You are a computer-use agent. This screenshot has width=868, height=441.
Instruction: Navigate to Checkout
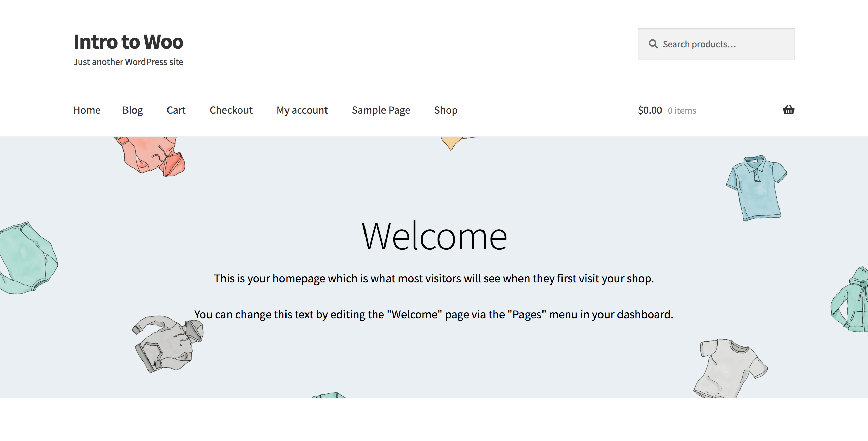tap(231, 110)
